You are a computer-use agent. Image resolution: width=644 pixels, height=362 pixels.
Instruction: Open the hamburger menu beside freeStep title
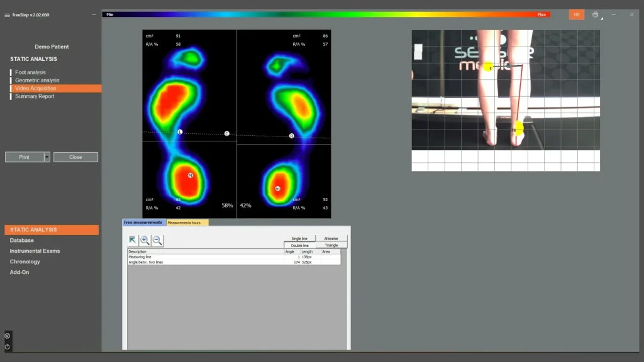[x=8, y=14]
